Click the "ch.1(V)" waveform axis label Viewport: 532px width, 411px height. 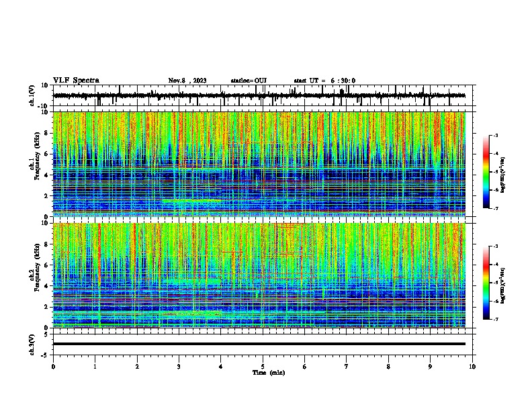tap(32, 95)
